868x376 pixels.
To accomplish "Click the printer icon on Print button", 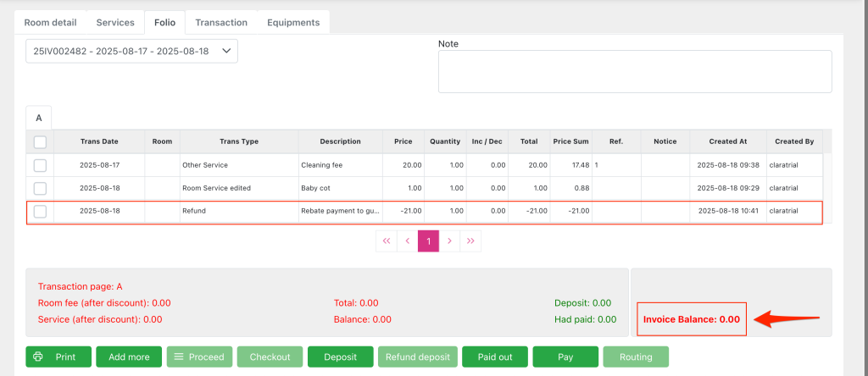I will click(38, 357).
